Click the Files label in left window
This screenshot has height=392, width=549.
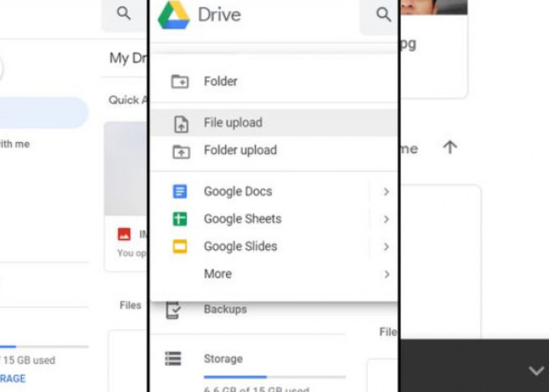130,305
